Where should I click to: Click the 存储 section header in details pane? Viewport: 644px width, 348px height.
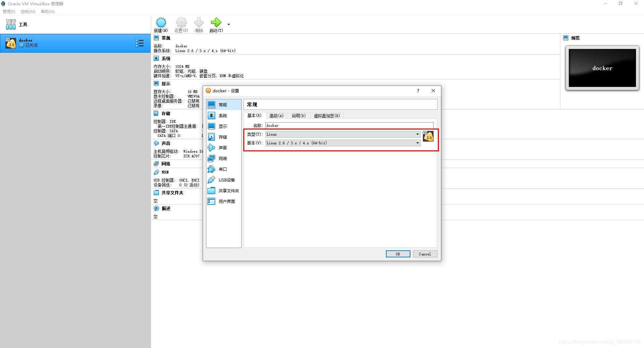(x=166, y=113)
